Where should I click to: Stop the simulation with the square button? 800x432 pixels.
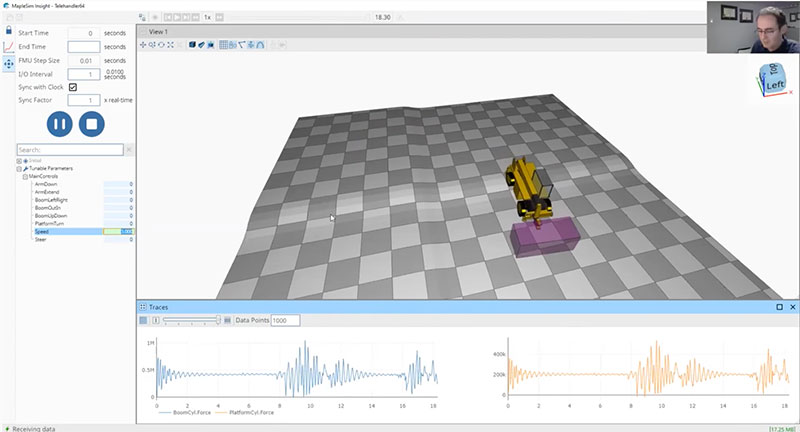(x=92, y=125)
